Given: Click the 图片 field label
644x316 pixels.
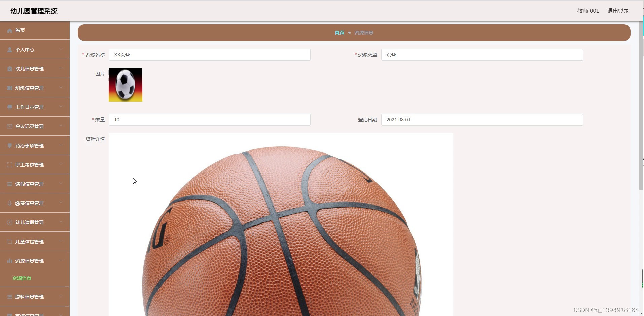Looking at the screenshot, I should point(100,74).
